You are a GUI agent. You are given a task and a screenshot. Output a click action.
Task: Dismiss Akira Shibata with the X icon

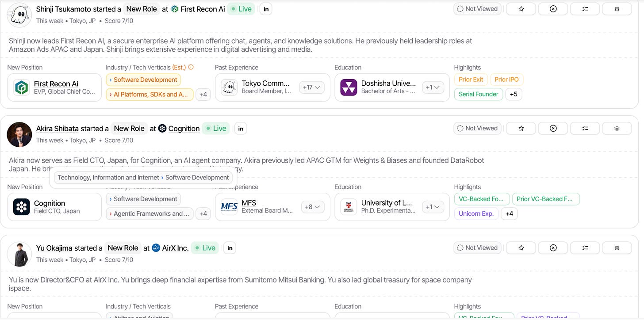(553, 128)
